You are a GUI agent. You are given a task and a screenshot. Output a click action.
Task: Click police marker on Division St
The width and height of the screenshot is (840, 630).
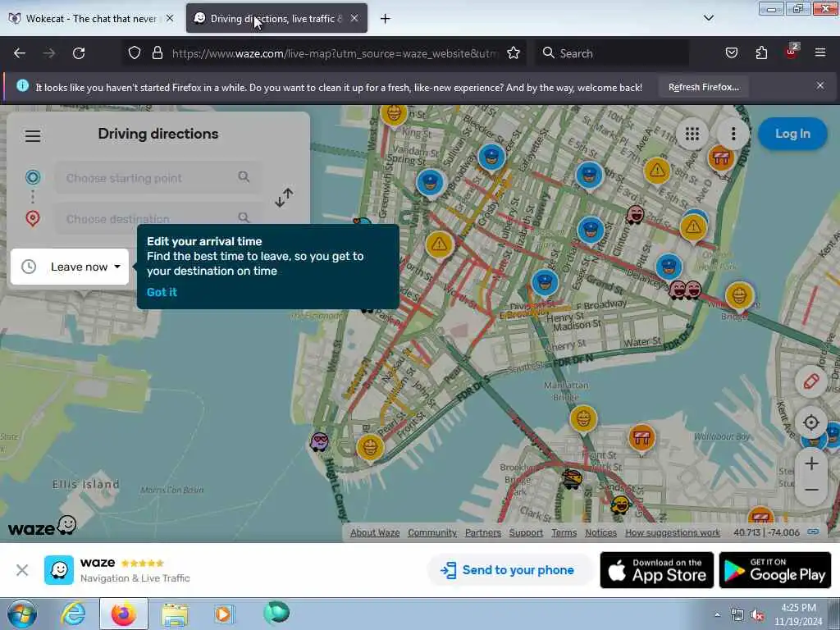tap(545, 282)
